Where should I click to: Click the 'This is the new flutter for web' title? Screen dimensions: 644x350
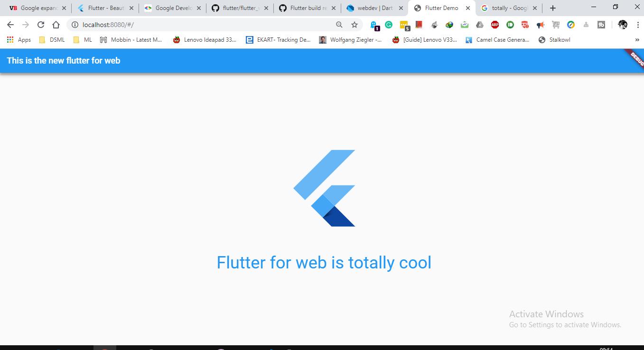(64, 61)
